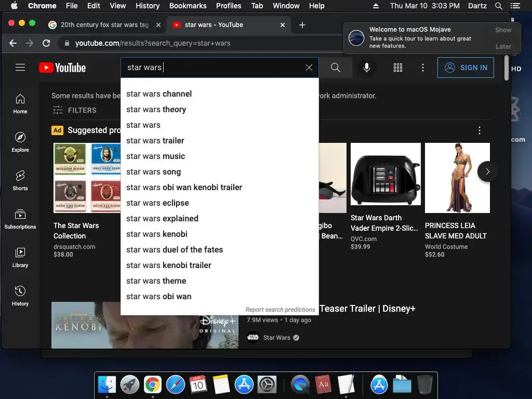Viewport: 532px width, 399px height.
Task: Open the Darth Vader toaster product thumbnail
Action: click(x=385, y=174)
